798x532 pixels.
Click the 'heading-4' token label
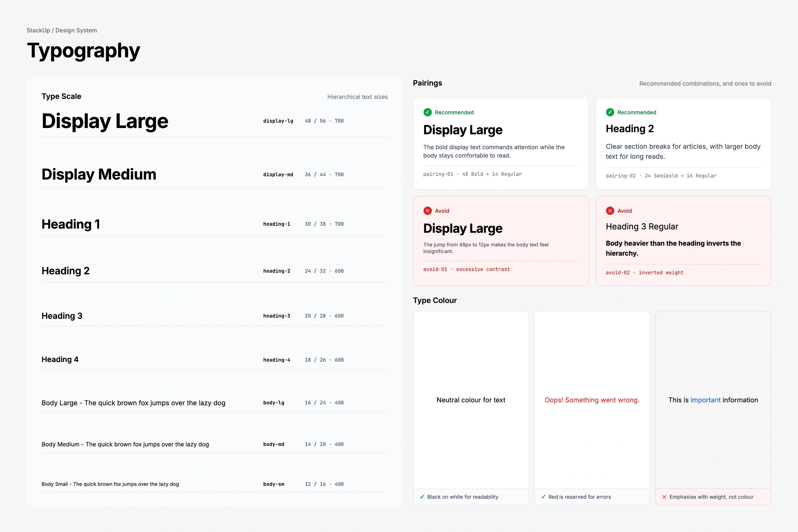pos(277,360)
